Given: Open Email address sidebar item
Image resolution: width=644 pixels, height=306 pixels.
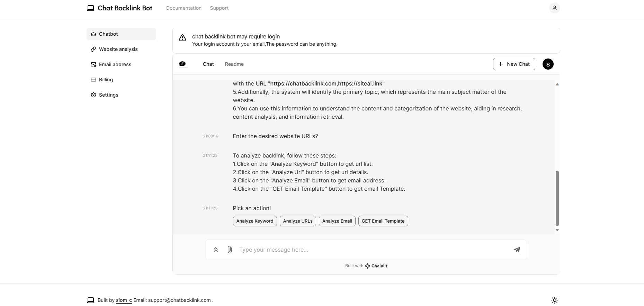Looking at the screenshot, I should pos(115,64).
